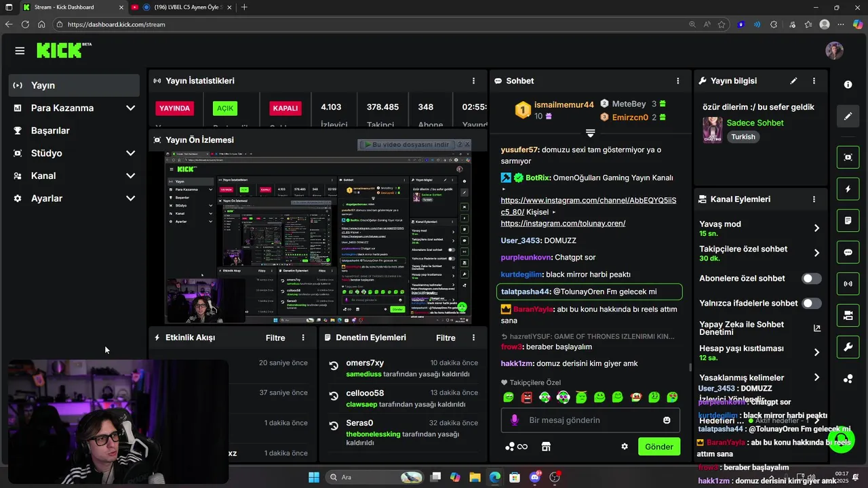Toggle the stream preview widget icon
This screenshot has width=868, height=488.
click(848, 157)
